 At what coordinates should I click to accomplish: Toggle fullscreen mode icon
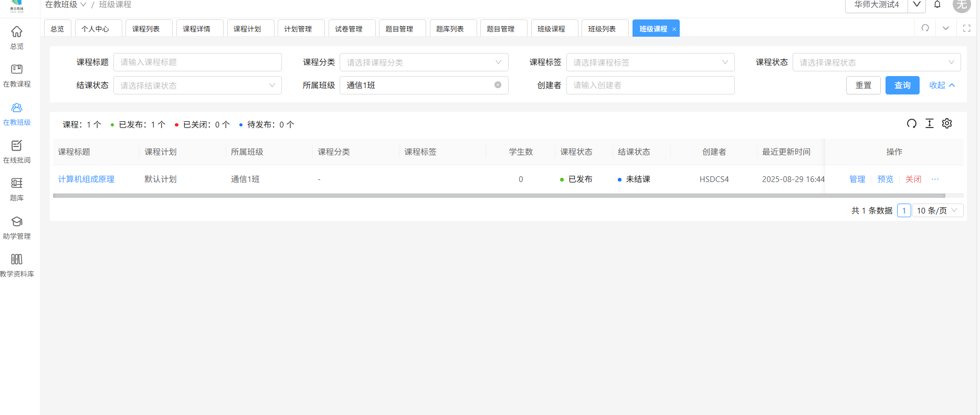click(966, 28)
